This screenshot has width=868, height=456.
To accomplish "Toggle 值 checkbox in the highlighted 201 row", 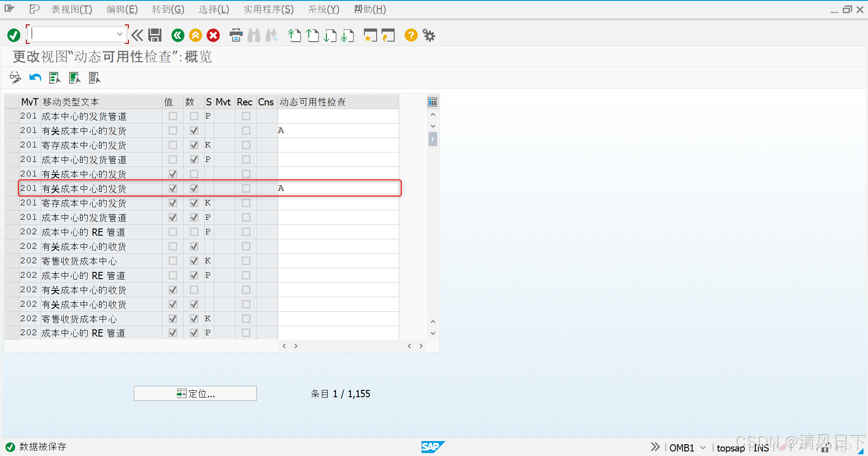I will click(x=173, y=189).
